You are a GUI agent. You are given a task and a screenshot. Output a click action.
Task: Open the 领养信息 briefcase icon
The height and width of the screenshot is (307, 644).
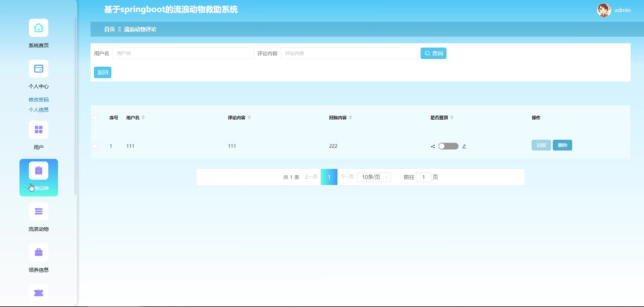[x=39, y=252]
